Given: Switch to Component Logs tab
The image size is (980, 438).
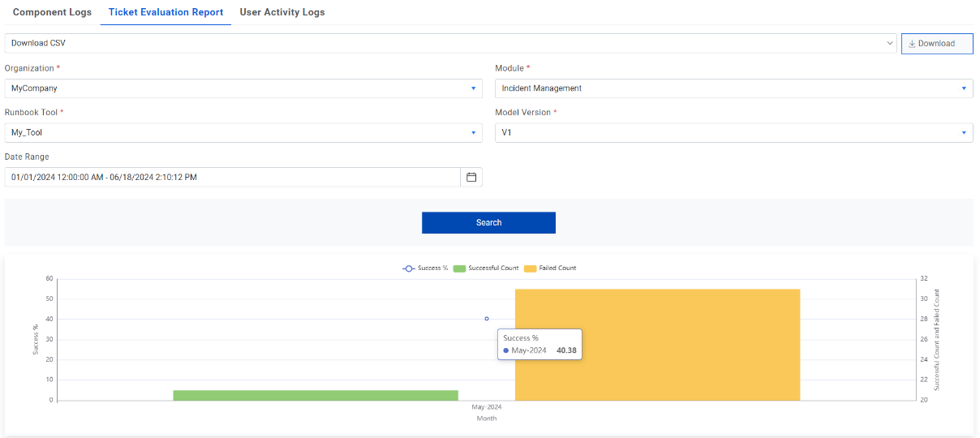Looking at the screenshot, I should [x=52, y=12].
